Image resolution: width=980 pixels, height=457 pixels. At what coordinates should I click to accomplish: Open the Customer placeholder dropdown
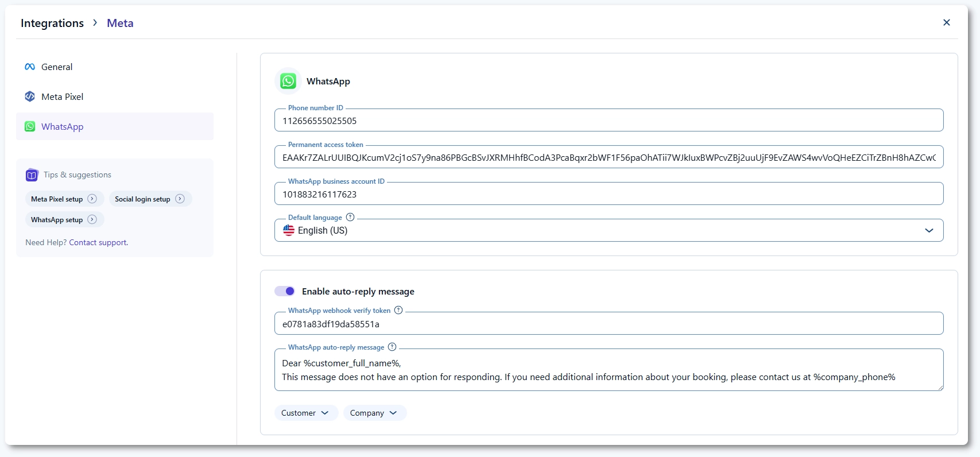305,413
